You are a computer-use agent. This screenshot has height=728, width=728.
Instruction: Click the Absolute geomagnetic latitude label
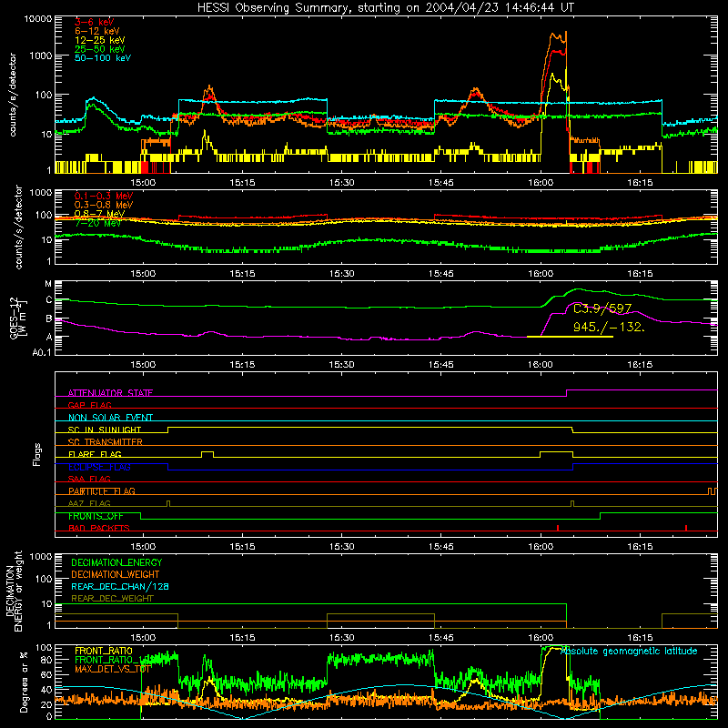point(629,651)
